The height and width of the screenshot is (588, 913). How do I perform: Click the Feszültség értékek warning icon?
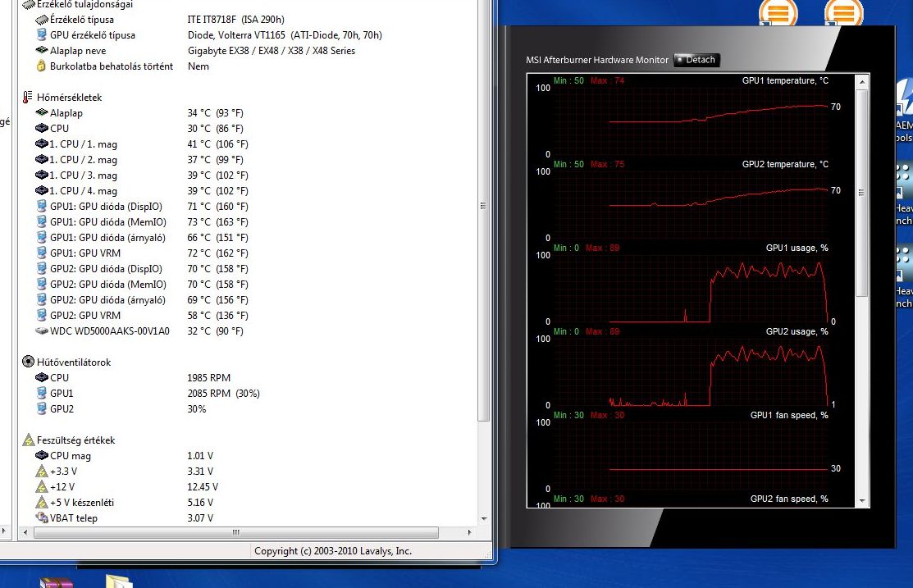click(29, 440)
